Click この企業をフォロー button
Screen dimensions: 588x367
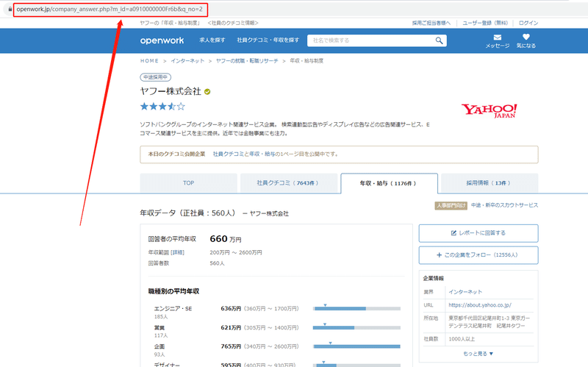click(x=478, y=255)
